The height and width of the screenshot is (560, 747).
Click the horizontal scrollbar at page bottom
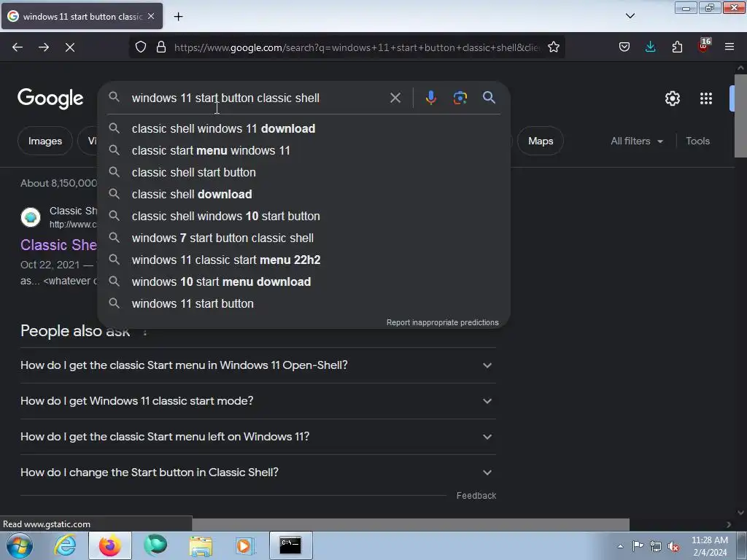click(x=411, y=524)
